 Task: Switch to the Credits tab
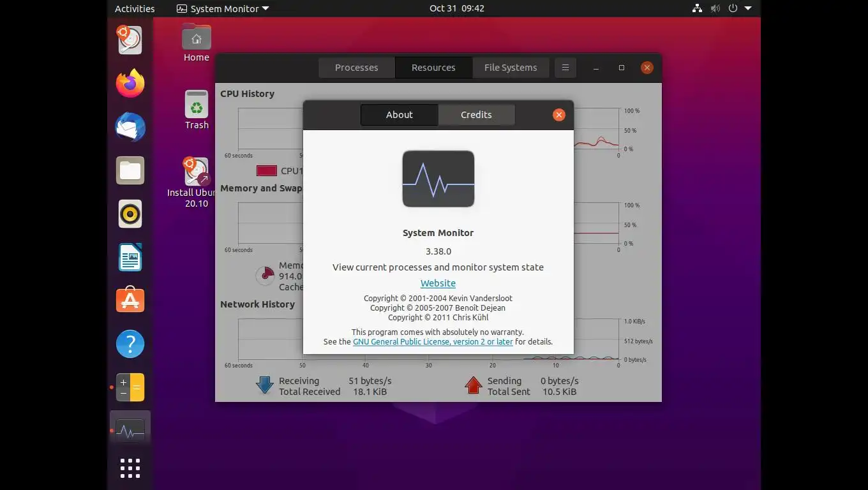click(476, 115)
